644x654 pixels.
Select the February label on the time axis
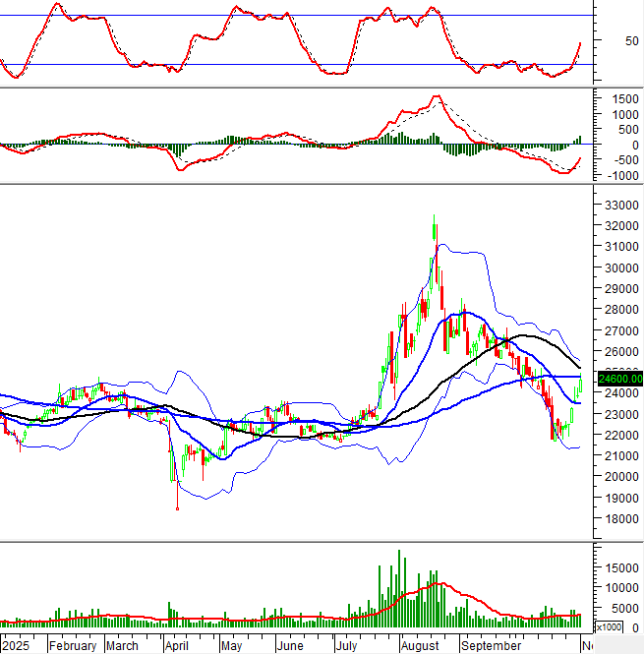[x=73, y=646]
